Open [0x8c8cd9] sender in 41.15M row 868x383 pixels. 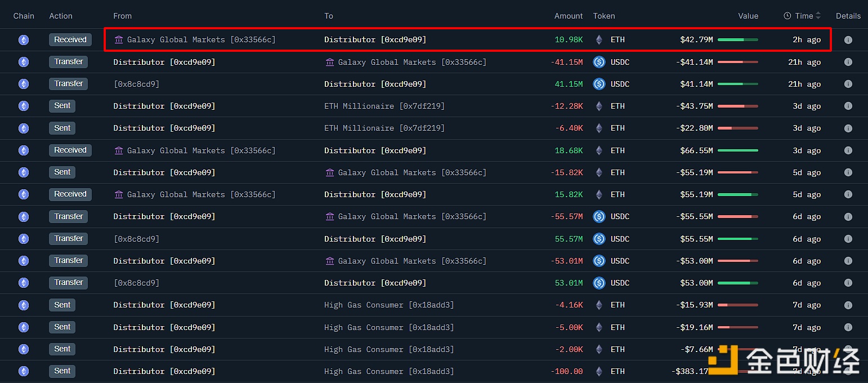pos(137,84)
